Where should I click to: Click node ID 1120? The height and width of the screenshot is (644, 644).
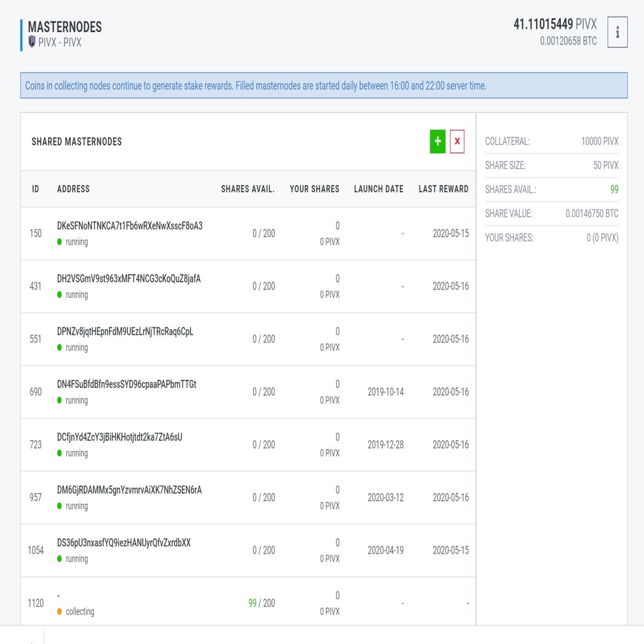35,603
